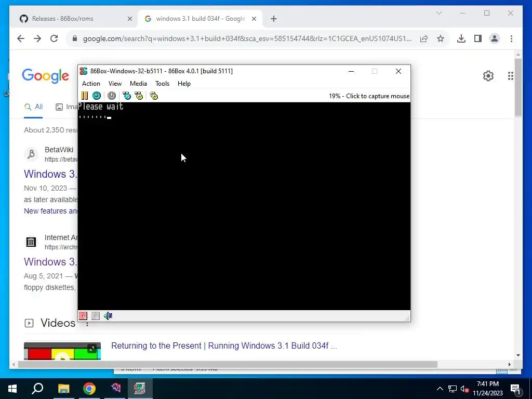Reload the Google search page
This screenshot has height=399, width=532.
tap(54, 38)
